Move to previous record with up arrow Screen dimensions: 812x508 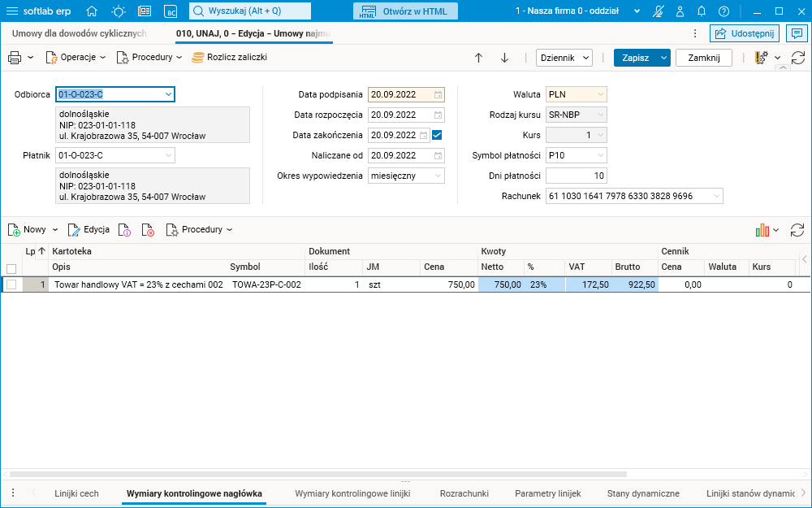(478, 58)
